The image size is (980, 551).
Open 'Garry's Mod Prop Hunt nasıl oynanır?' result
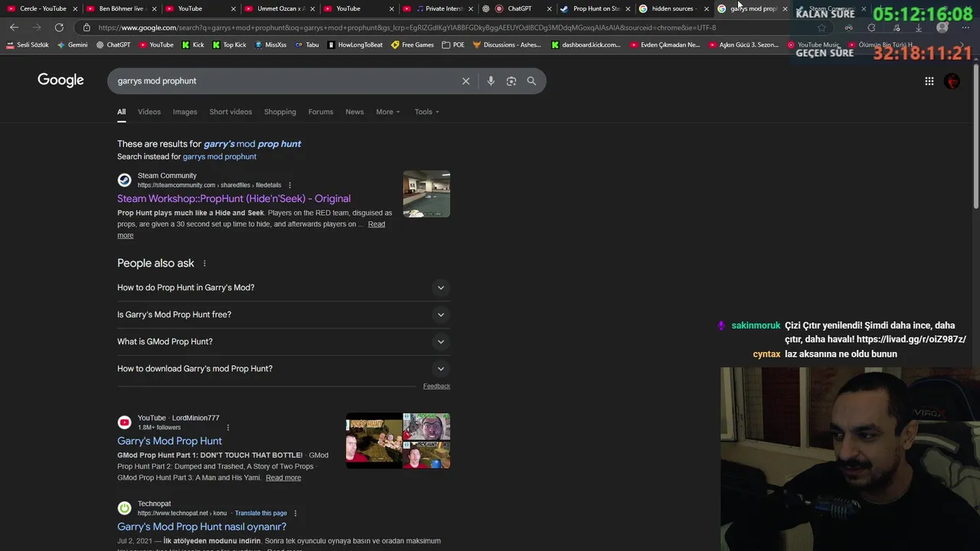(201, 527)
